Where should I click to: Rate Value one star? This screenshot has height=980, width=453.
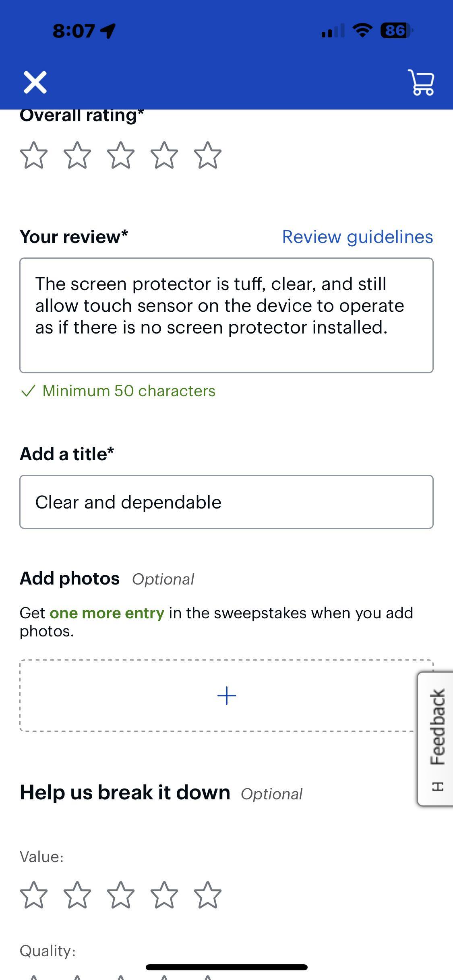click(34, 896)
